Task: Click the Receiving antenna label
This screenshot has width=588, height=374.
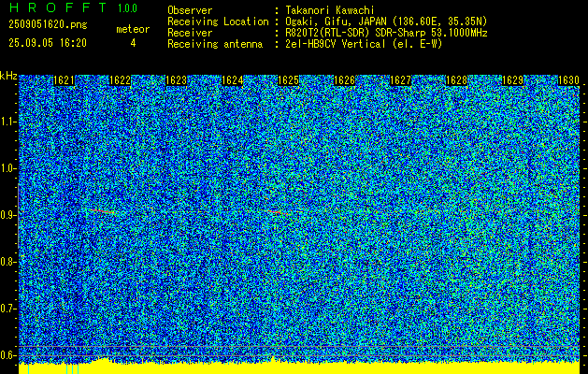Action: [215, 44]
